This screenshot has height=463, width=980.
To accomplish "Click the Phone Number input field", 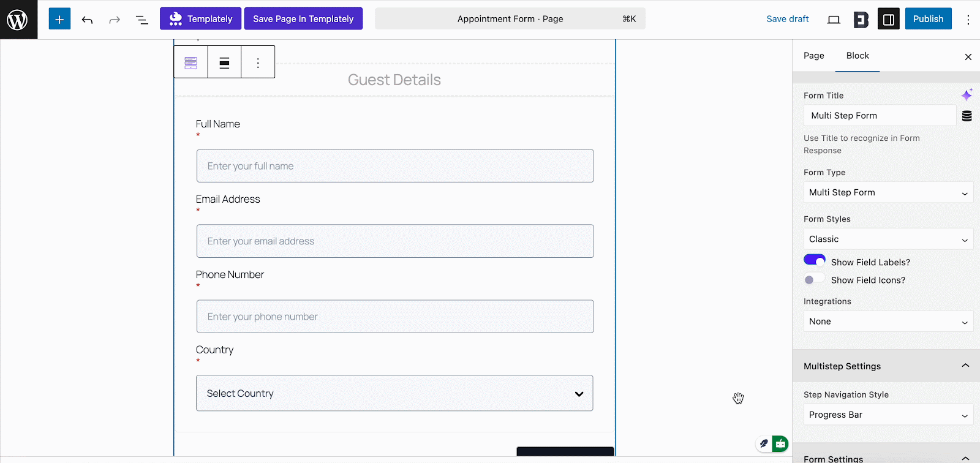I will 395,317.
